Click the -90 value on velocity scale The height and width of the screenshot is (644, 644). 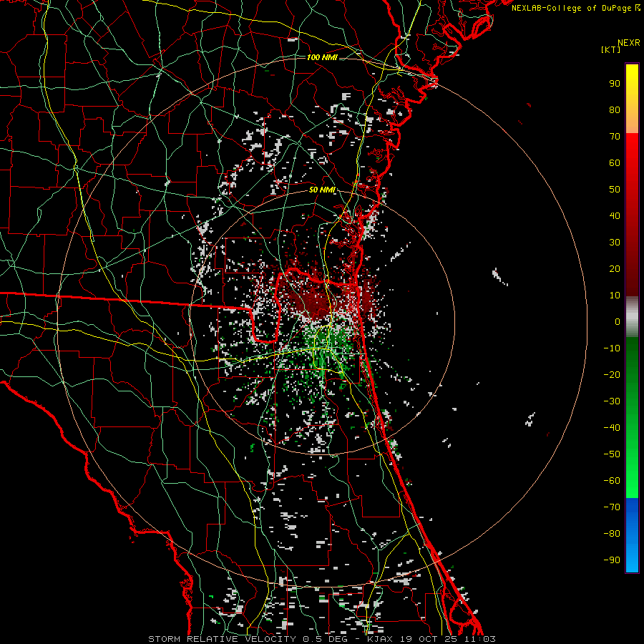coord(612,560)
